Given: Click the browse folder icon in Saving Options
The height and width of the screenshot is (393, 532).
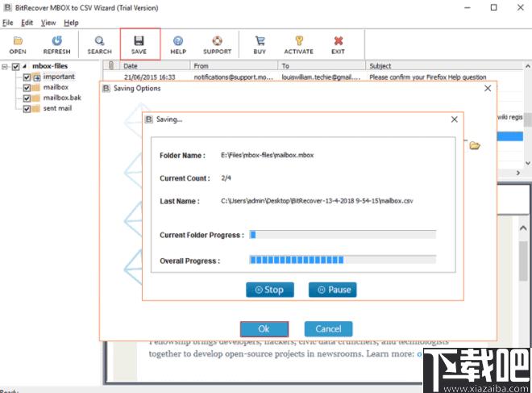Looking at the screenshot, I should coord(475,146).
